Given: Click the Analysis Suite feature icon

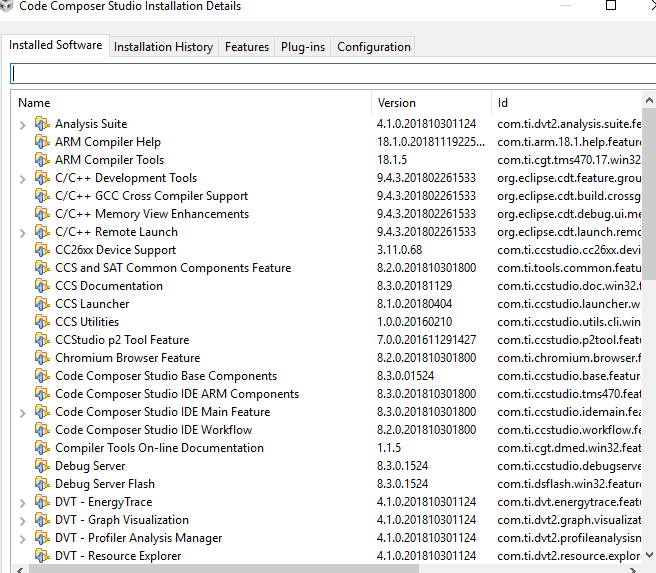Looking at the screenshot, I should [x=42, y=124].
